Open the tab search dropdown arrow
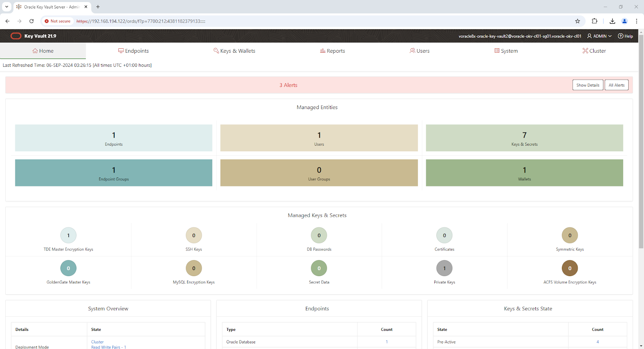 click(x=6, y=7)
